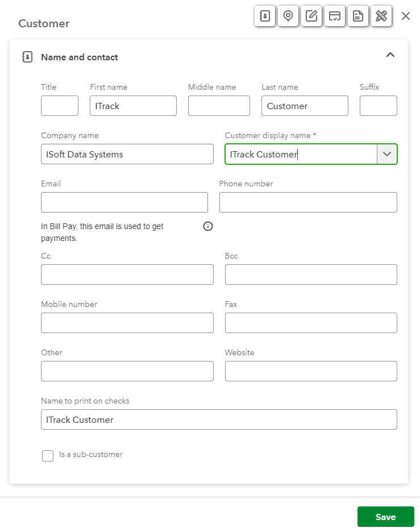
Task: Click the info icon beside Bill Pay note
Action: coord(208,226)
